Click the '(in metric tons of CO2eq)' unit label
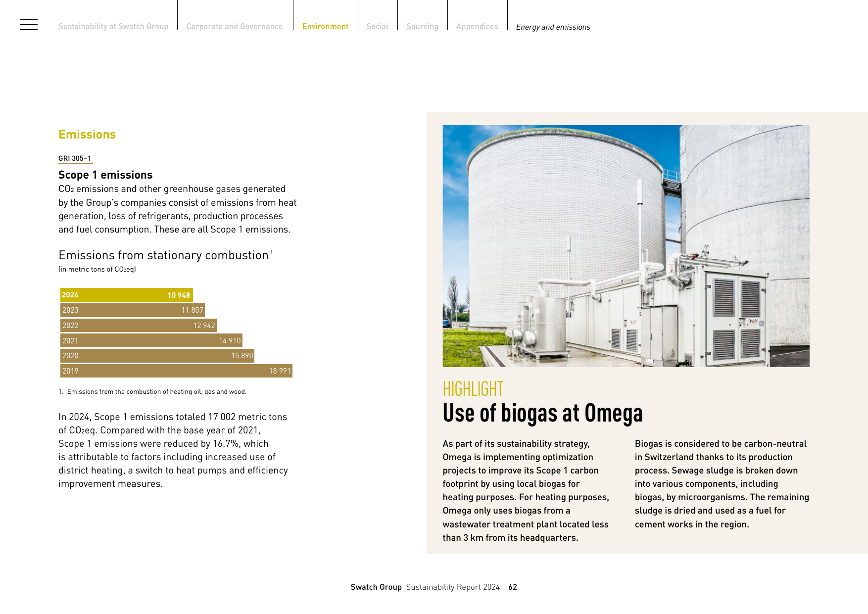Screen dimensions: 868x614 [x=97, y=270]
